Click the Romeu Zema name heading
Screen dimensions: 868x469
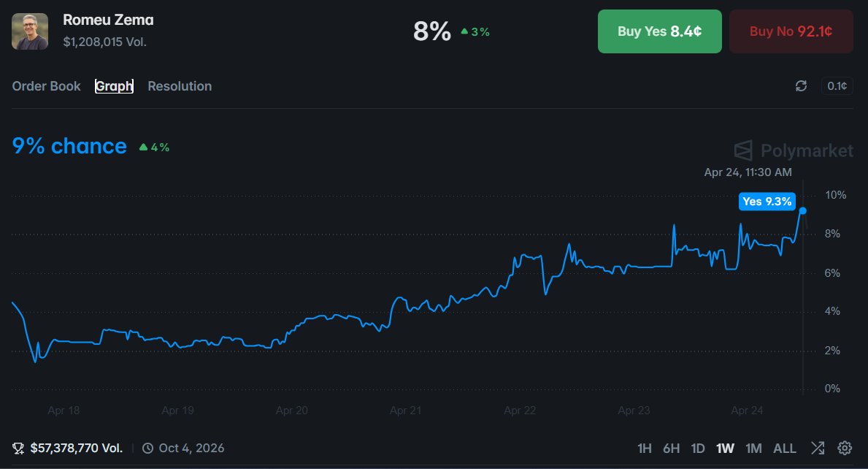(x=109, y=20)
